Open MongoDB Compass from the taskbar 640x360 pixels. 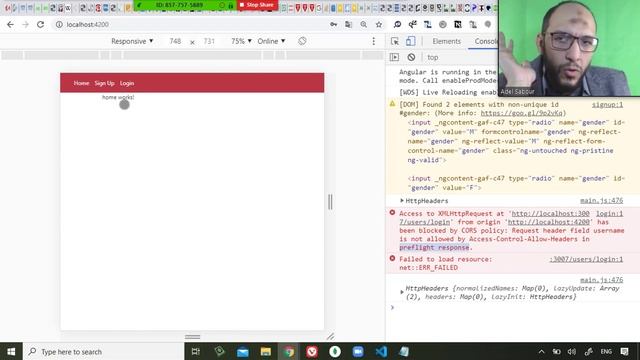(x=335, y=351)
